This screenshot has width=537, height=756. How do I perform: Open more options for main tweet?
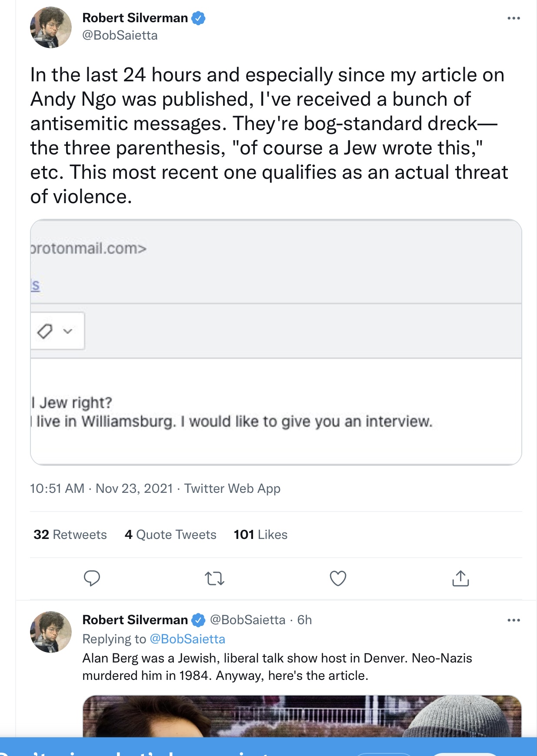click(x=514, y=18)
